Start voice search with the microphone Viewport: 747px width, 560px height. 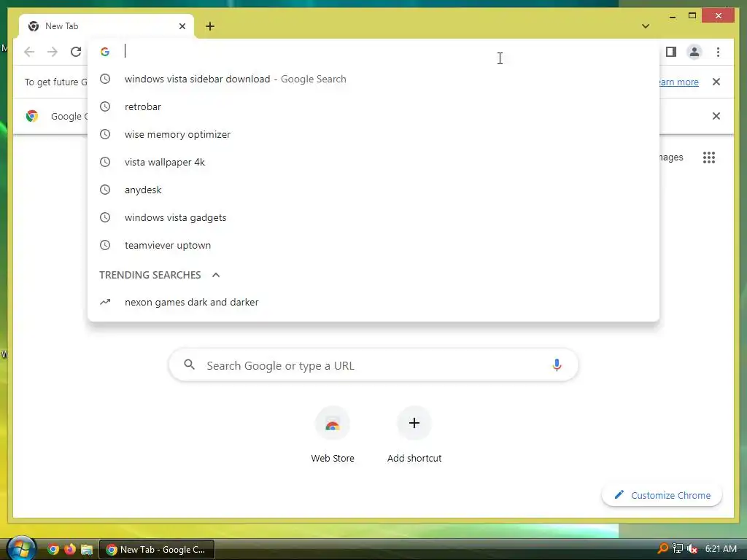557,365
